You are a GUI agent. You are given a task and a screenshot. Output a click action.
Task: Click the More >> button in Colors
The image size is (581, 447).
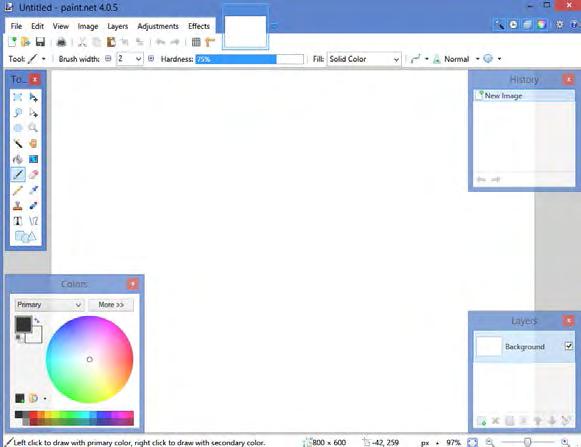(x=111, y=305)
